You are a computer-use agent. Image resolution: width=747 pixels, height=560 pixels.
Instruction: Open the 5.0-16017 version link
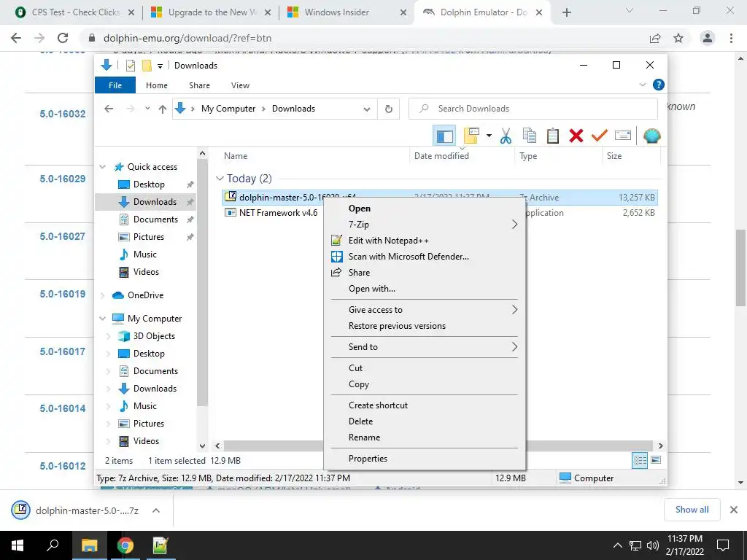63,351
